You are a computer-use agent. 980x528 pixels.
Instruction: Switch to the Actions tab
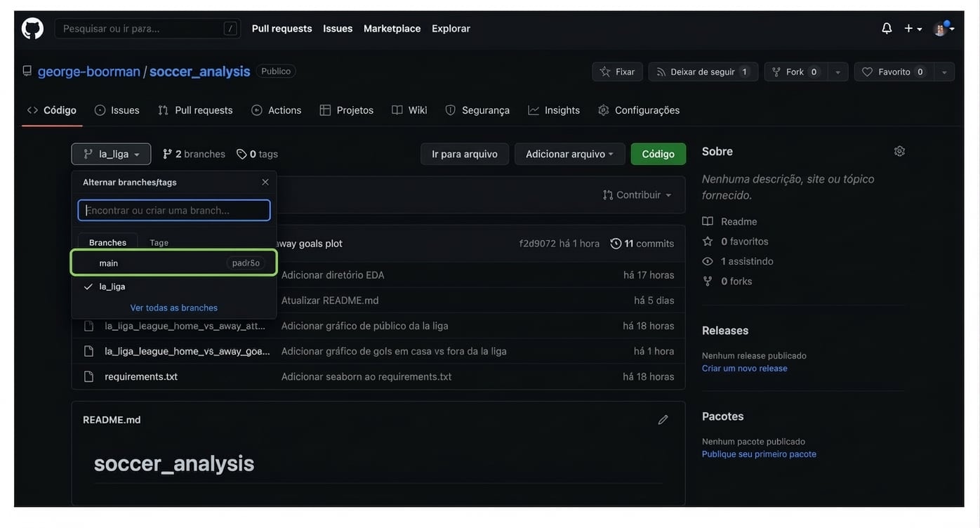click(x=277, y=110)
